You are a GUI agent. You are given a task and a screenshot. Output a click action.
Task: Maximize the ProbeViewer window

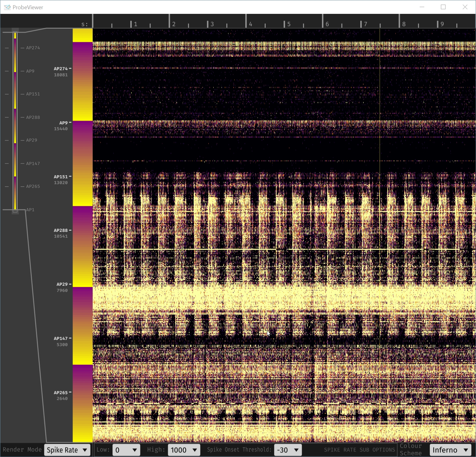click(443, 7)
